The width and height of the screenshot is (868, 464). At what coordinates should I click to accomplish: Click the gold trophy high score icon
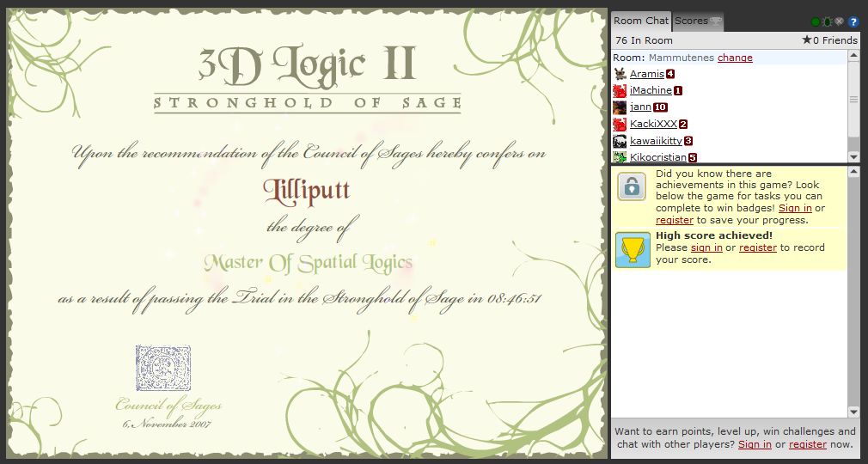tap(632, 249)
